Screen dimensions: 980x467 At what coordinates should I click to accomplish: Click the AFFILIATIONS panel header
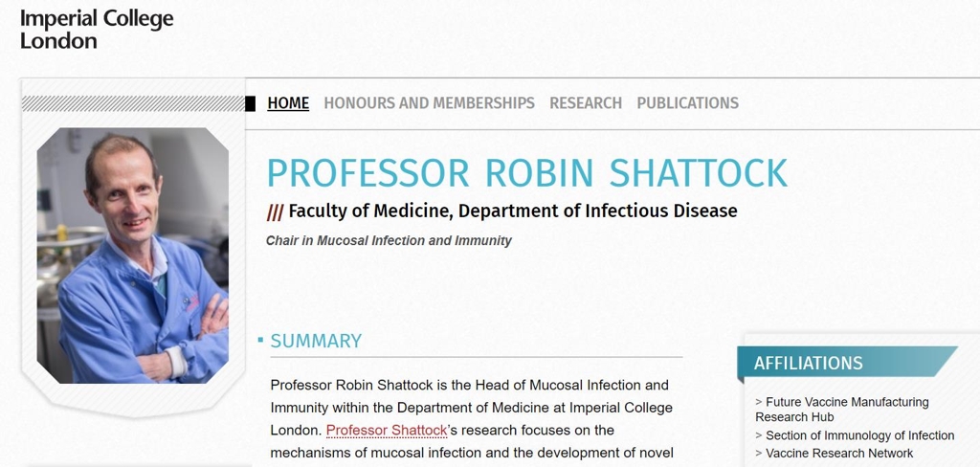click(847, 363)
